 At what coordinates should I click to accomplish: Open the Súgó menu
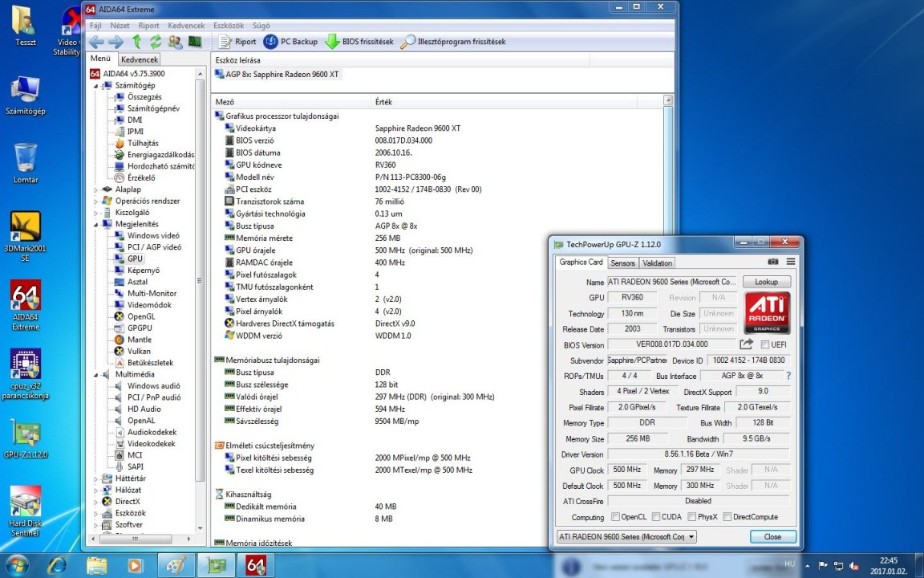[x=261, y=26]
